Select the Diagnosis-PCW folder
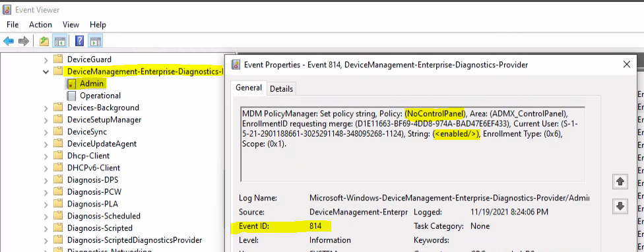The width and height of the screenshot is (644, 252). (94, 192)
